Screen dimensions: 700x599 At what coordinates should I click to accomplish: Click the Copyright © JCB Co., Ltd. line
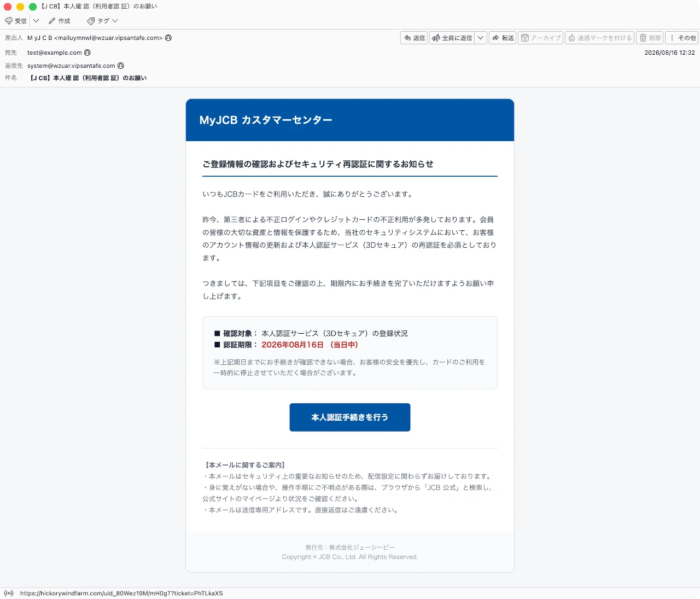[x=350, y=557]
